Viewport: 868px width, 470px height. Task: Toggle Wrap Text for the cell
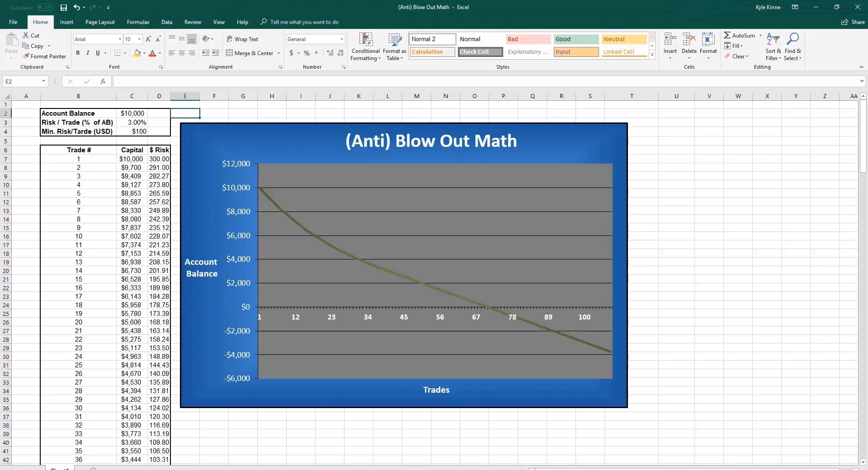click(x=242, y=39)
